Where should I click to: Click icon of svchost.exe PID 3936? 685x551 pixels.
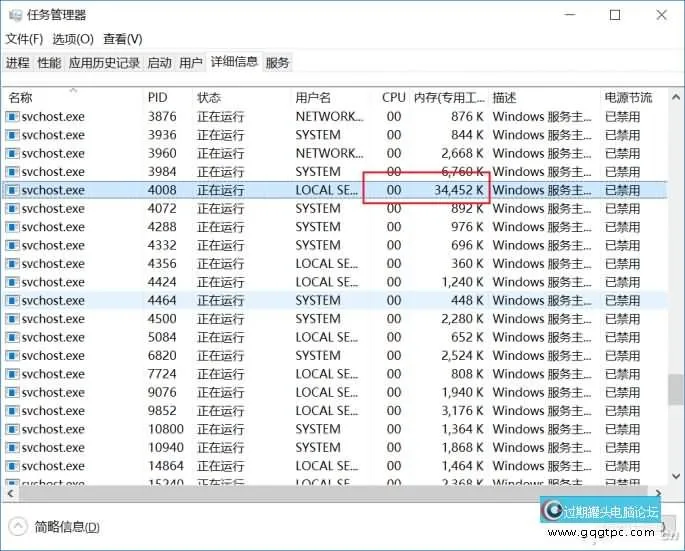point(12,135)
